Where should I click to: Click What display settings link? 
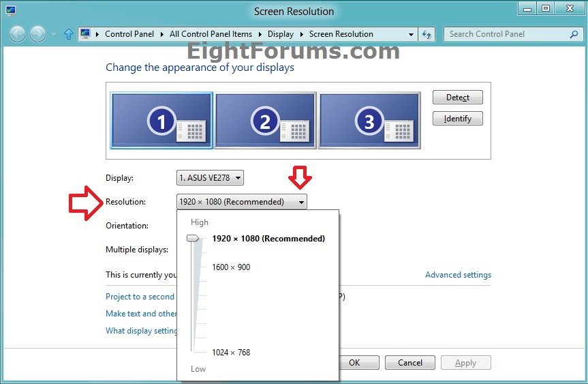pos(141,331)
